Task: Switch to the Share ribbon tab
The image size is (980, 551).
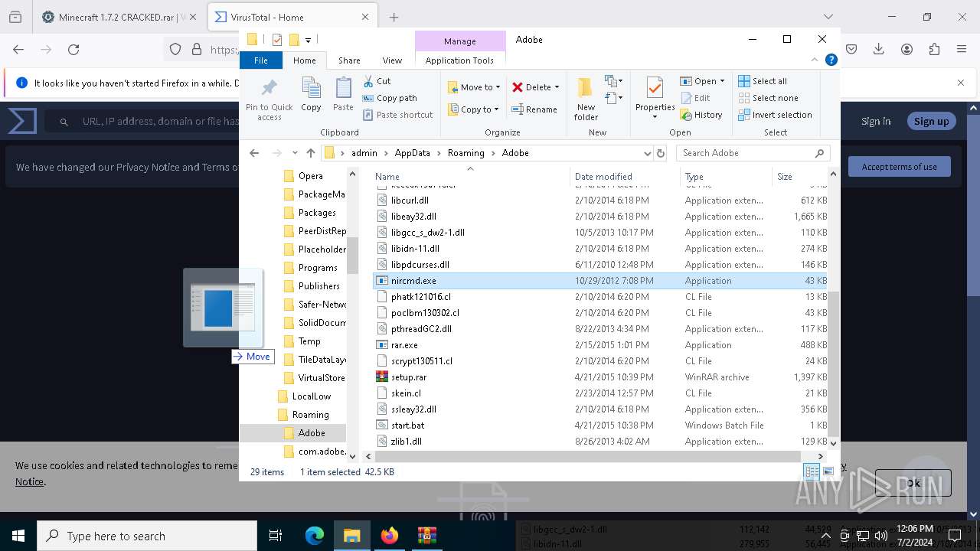Action: 349,60
